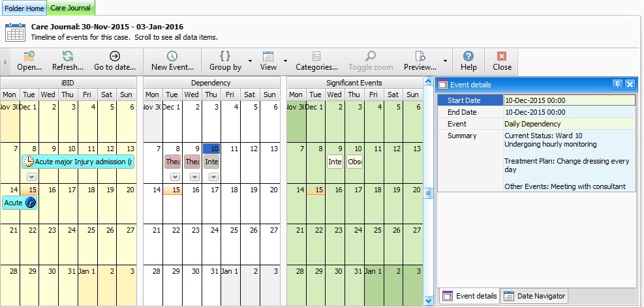Viewport: 644px width, 307px height.
Task: Select the Acute major Injury admission event
Action: 78,162
